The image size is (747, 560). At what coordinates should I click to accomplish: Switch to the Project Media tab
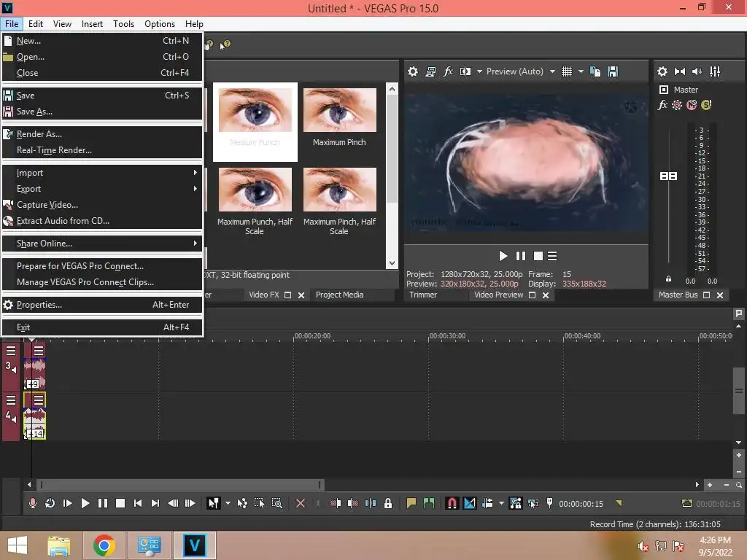tap(339, 295)
